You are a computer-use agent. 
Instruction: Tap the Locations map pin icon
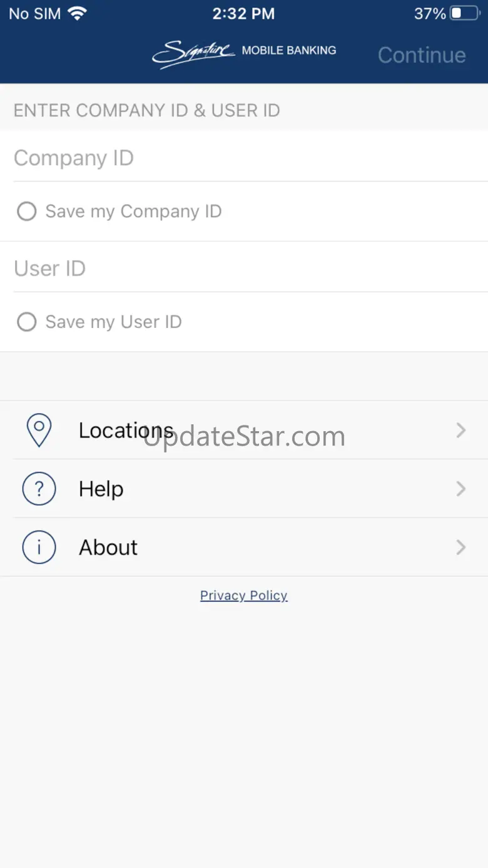coord(39,431)
